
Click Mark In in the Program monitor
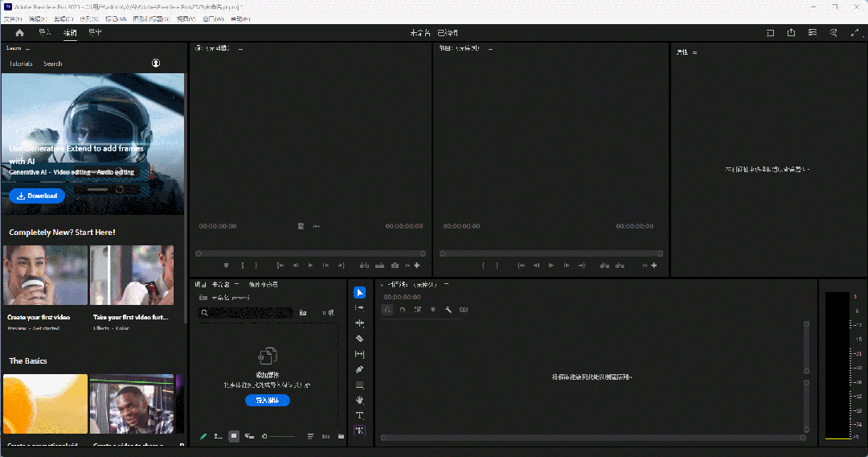[x=483, y=266]
